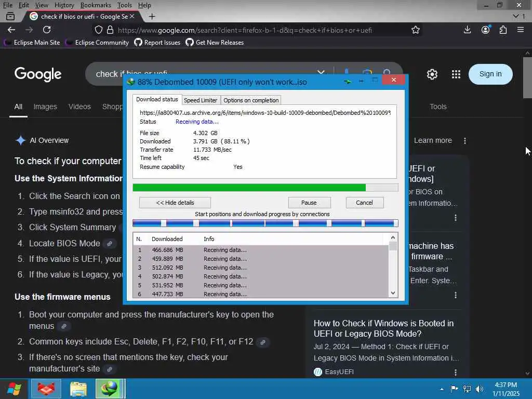Open the Firefox View icon beside the tabs
Viewport: 532px width, 399px height.
[10, 16]
